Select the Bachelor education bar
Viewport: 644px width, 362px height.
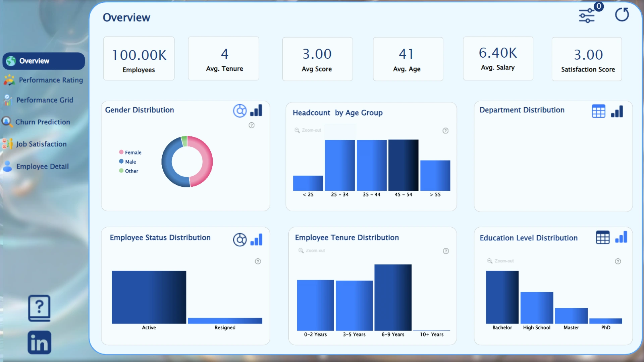point(502,297)
